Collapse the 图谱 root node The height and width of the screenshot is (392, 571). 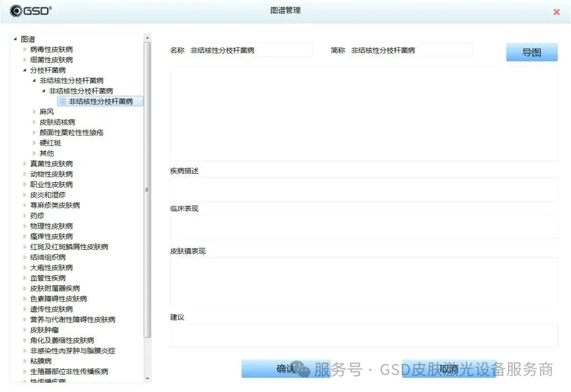tap(15, 39)
